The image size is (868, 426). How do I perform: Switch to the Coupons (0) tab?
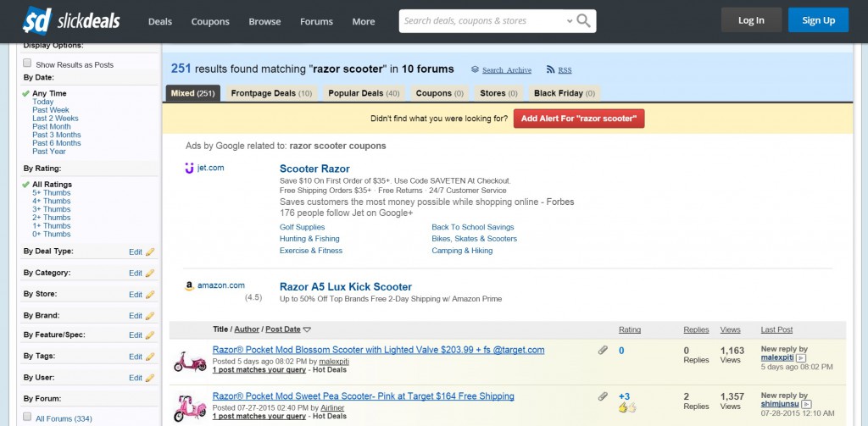440,93
